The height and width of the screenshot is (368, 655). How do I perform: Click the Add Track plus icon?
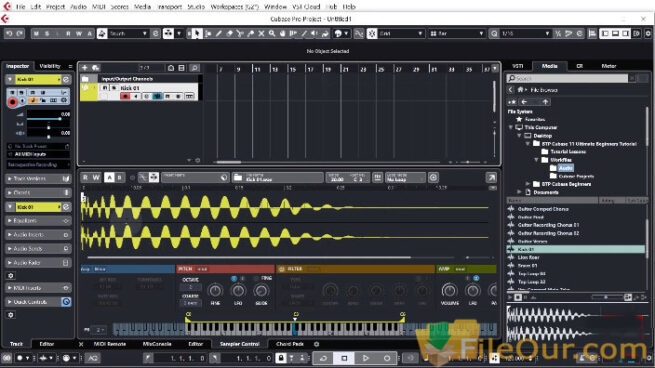[85, 68]
